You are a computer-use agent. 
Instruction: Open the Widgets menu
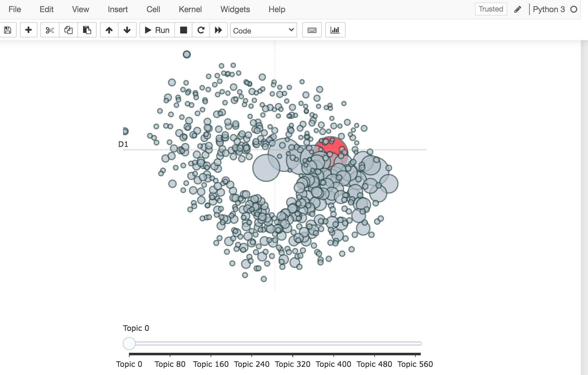[x=235, y=9]
